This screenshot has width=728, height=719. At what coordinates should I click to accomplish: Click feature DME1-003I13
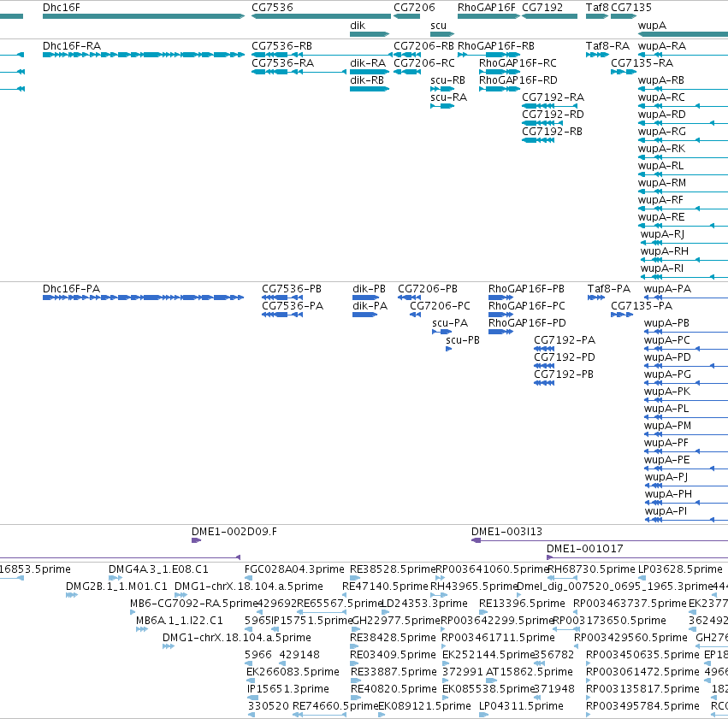point(600,540)
